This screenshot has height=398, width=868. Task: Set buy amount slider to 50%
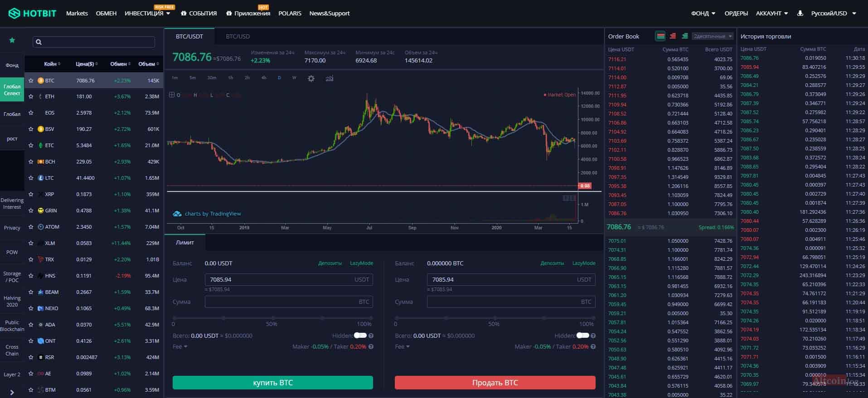click(x=272, y=318)
